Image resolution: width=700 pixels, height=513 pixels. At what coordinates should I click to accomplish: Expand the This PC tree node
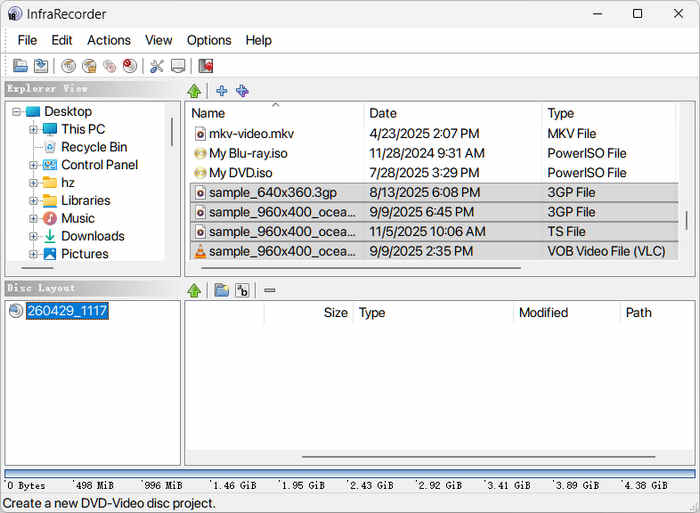[33, 129]
